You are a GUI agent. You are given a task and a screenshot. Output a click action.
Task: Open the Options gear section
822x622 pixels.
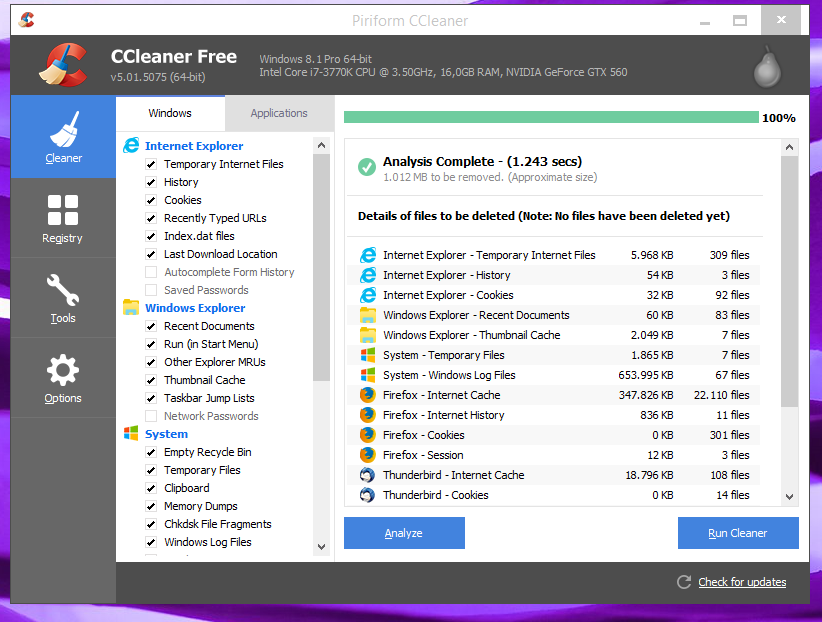[x=63, y=378]
